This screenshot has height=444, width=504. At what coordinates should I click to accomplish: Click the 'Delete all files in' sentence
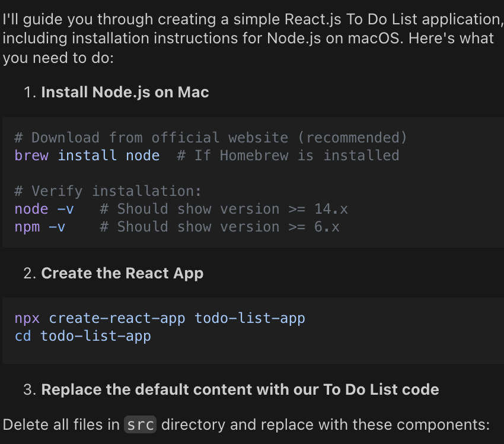coord(246,424)
